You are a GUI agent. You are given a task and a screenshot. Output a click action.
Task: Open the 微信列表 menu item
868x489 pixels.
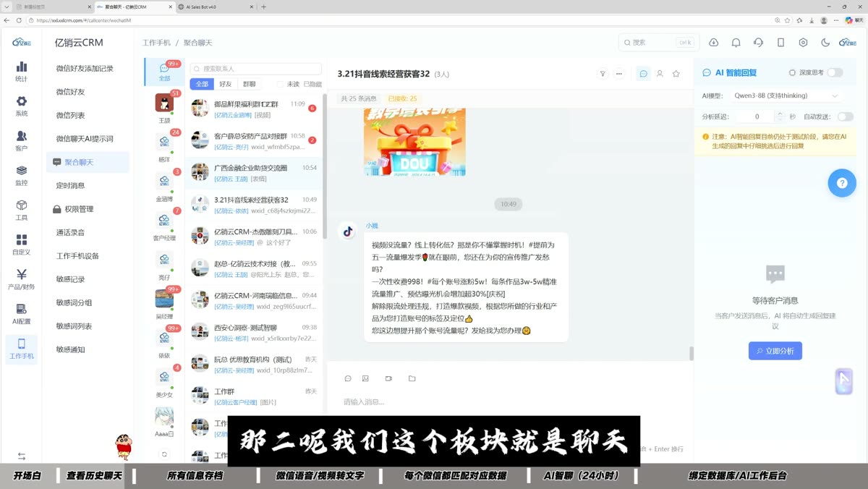(x=71, y=115)
